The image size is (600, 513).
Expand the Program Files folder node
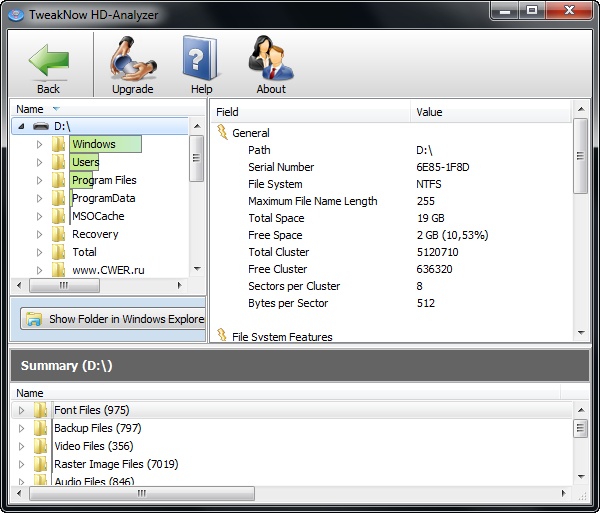40,180
